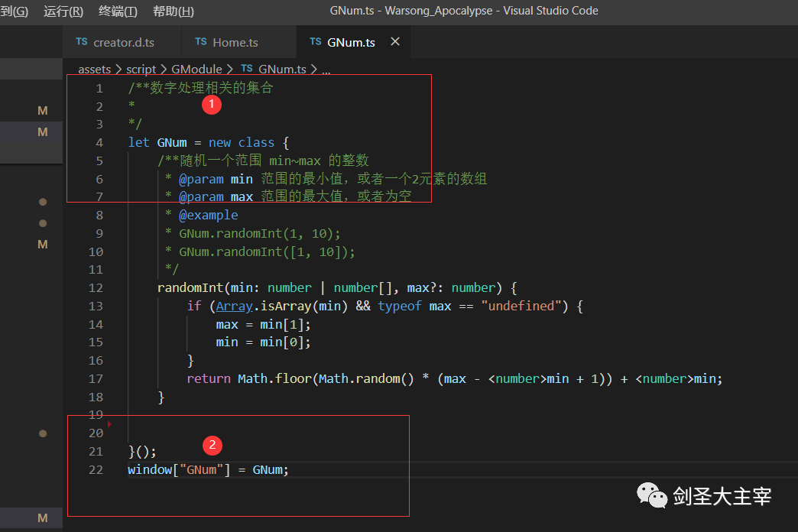Click the red marker beside line 20
The height and width of the screenshot is (532, 798).
coord(109,423)
